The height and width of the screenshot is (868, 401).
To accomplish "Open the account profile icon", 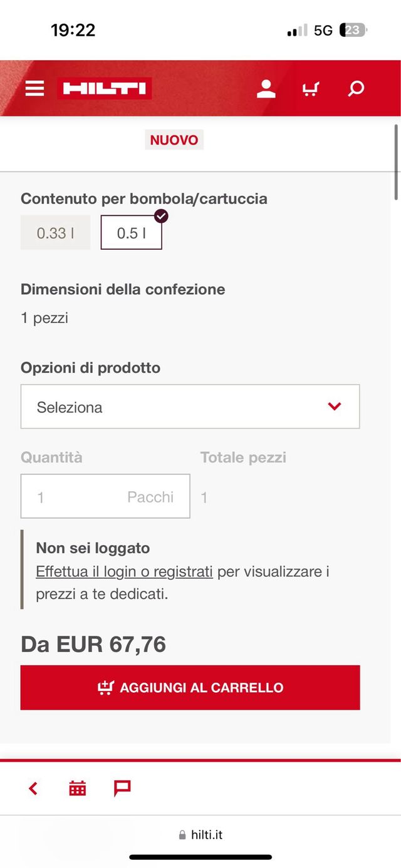I will (x=265, y=88).
